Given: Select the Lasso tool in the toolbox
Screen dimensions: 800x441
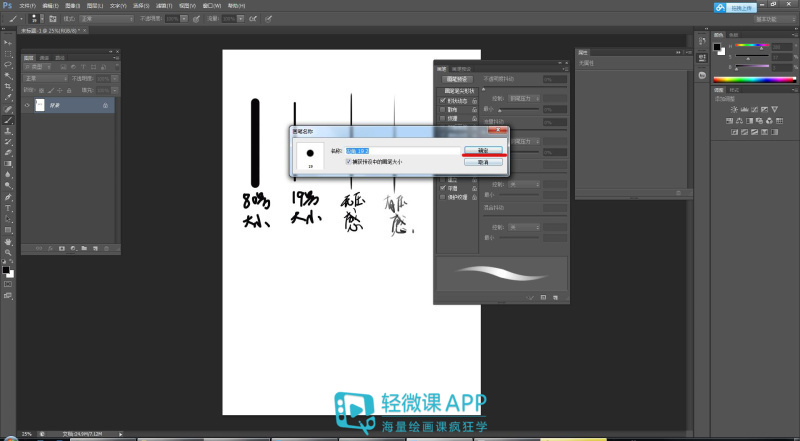Looking at the screenshot, I should 8,64.
